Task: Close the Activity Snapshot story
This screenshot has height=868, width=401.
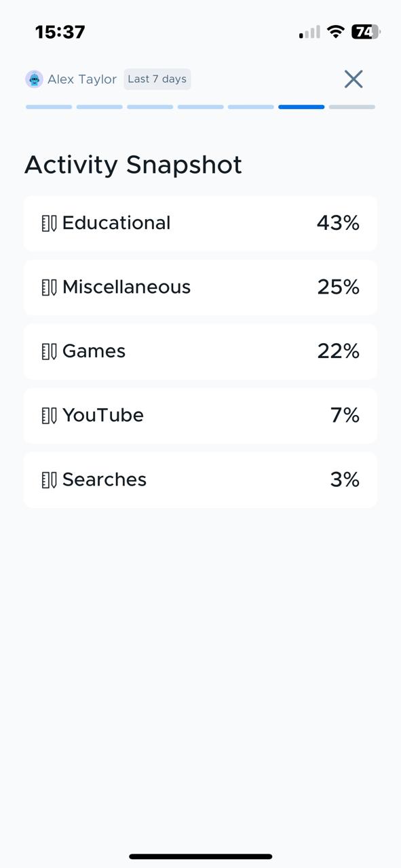Action: 353,79
